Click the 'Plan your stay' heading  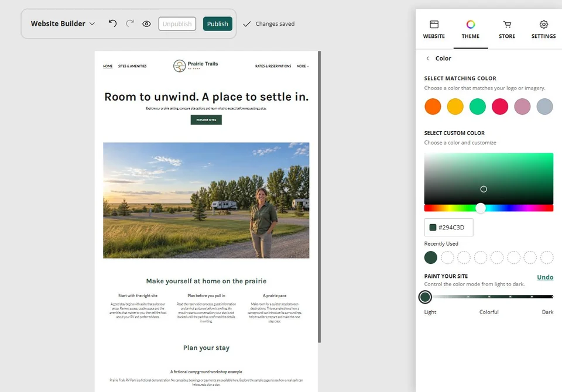tap(206, 348)
